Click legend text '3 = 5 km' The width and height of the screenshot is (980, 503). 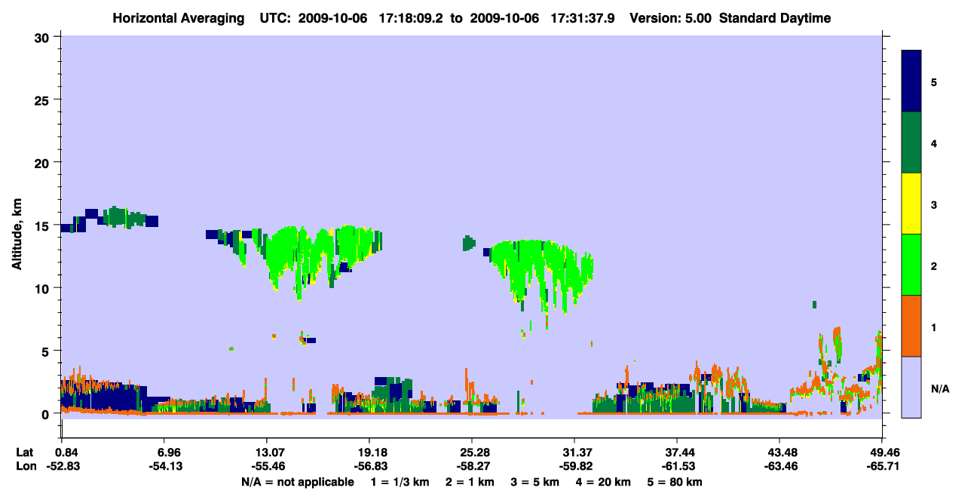pyautogui.click(x=535, y=482)
